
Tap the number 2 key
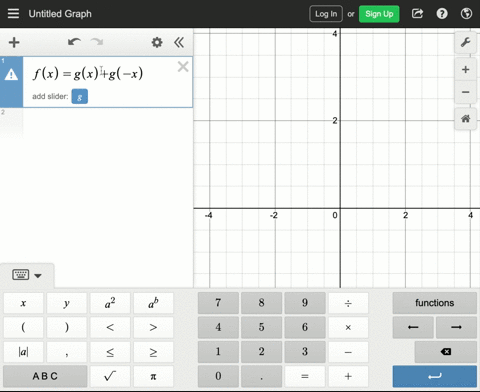click(262, 352)
